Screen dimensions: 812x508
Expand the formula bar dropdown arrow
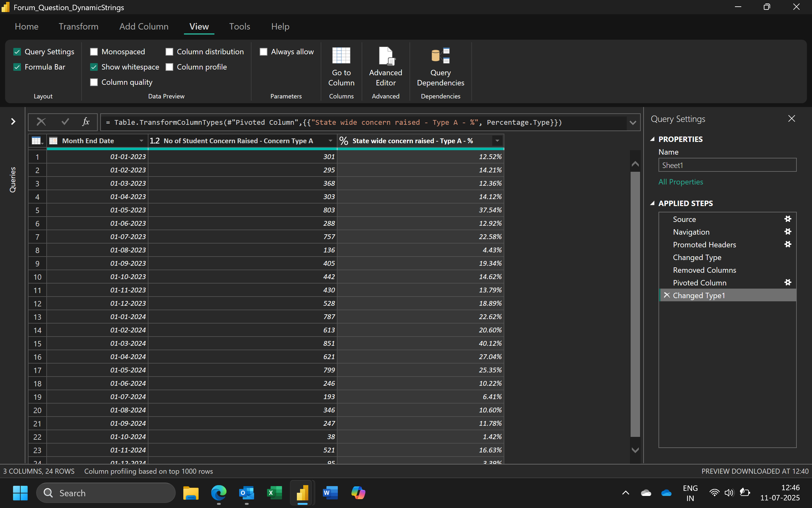[633, 123]
